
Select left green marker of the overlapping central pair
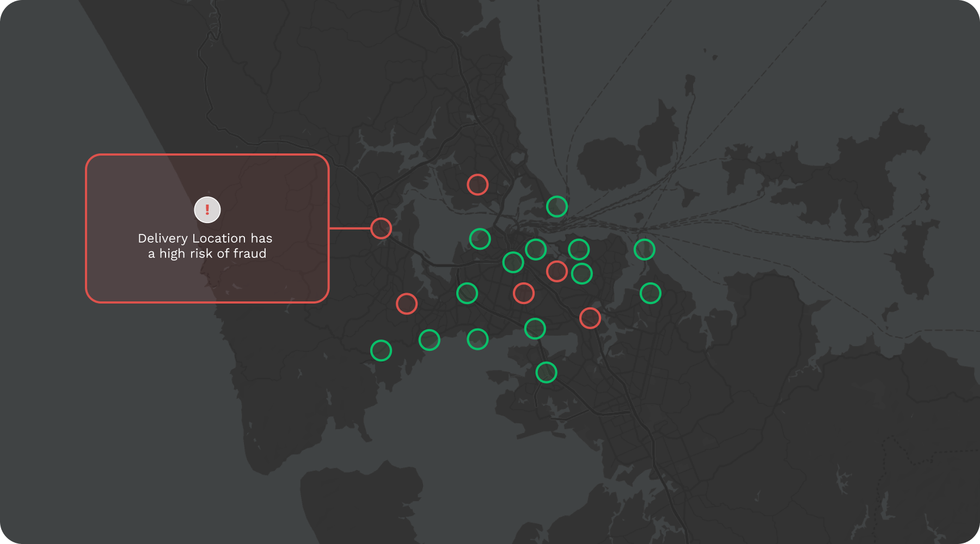click(x=513, y=262)
